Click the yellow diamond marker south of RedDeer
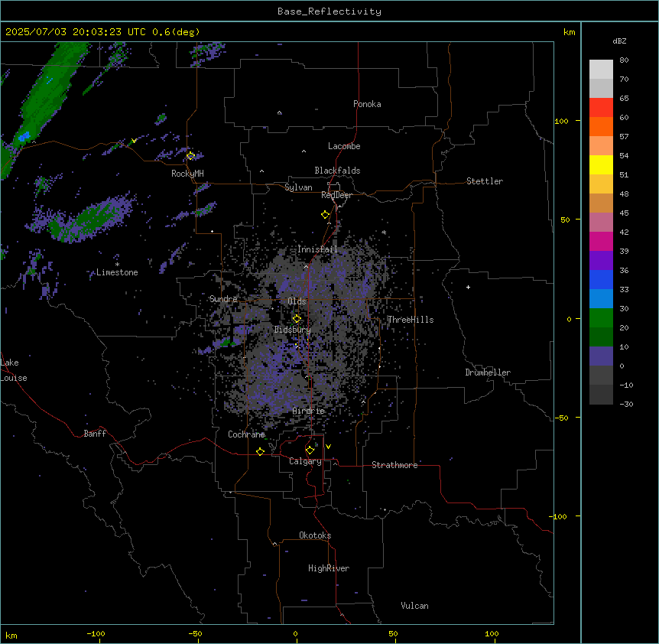The height and width of the screenshot is (644, 659). [325, 215]
